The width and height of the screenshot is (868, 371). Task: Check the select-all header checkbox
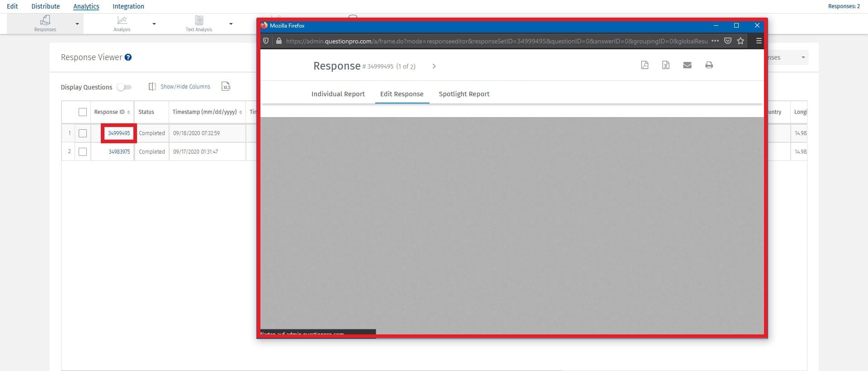pyautogui.click(x=82, y=112)
